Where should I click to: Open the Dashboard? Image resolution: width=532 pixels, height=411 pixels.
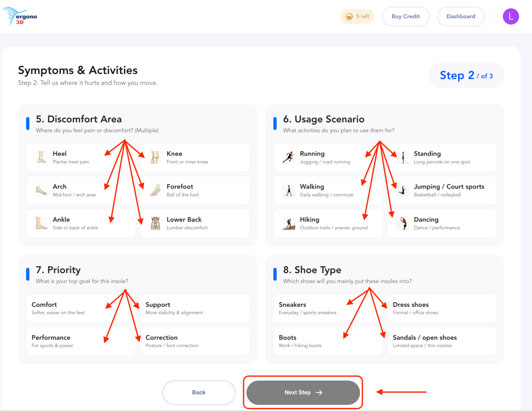point(461,16)
